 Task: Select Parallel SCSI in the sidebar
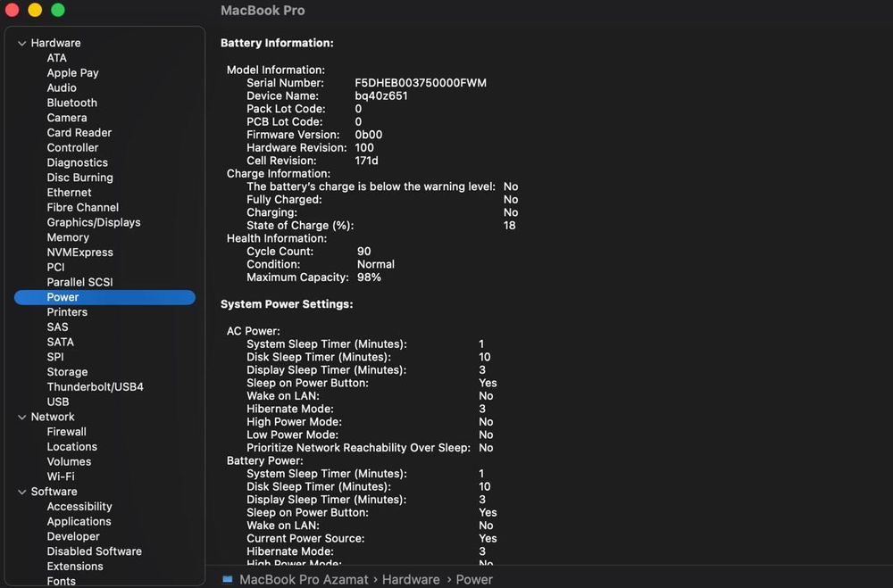(79, 282)
